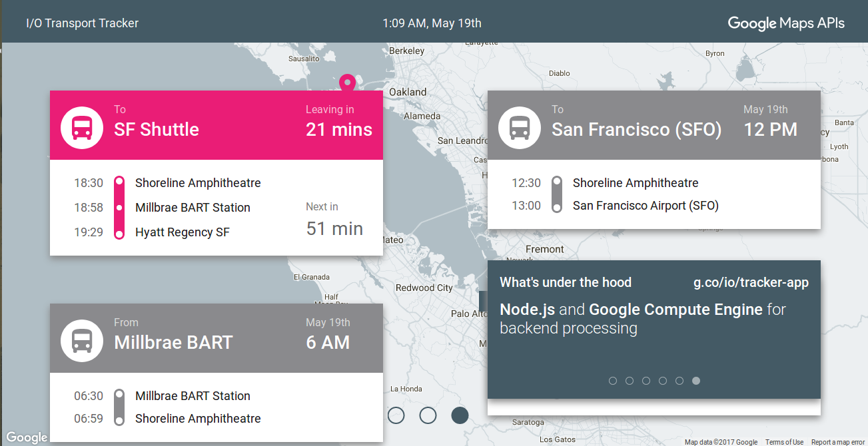Click the SF Shuttle card header

tap(217, 125)
